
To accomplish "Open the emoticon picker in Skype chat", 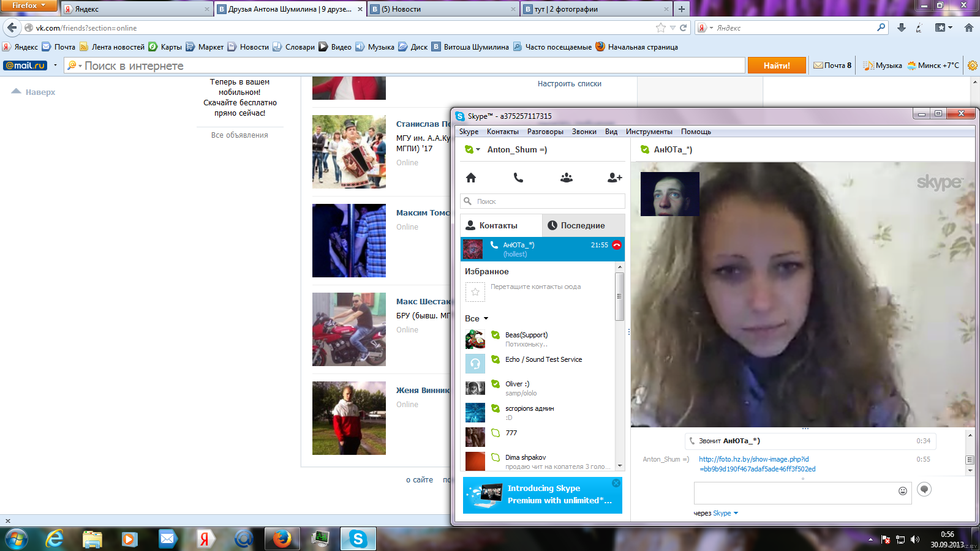I will coord(902,491).
